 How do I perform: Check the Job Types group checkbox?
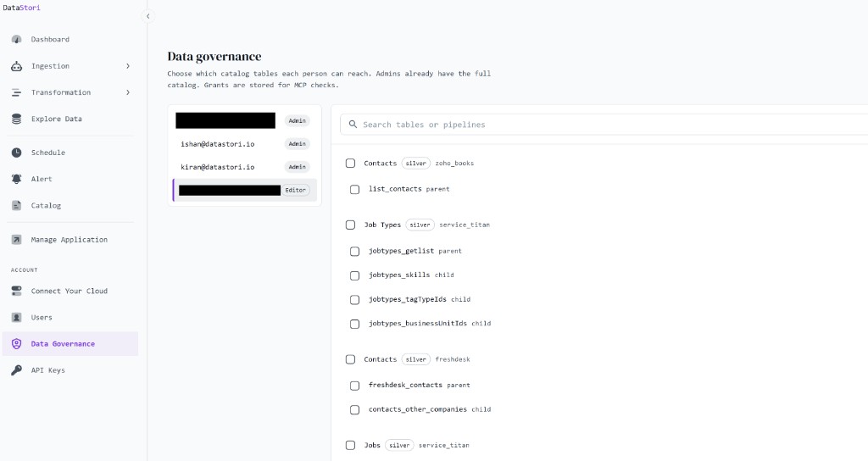[x=350, y=225]
